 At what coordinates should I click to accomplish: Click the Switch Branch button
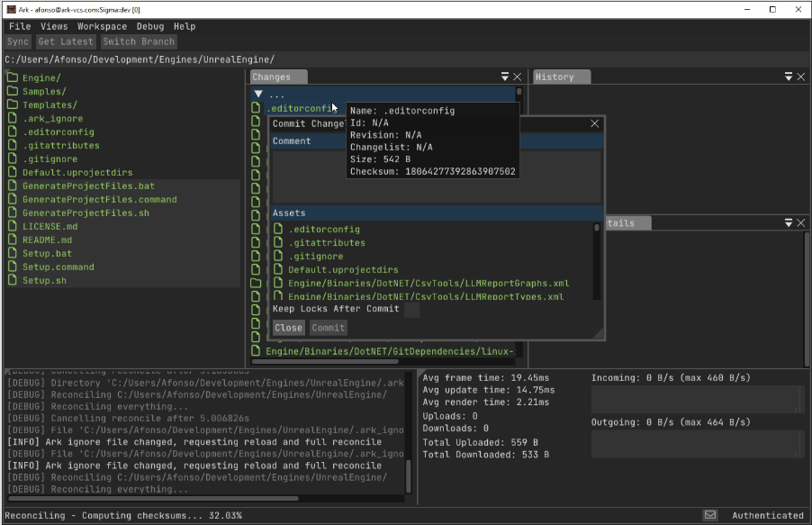tap(139, 41)
